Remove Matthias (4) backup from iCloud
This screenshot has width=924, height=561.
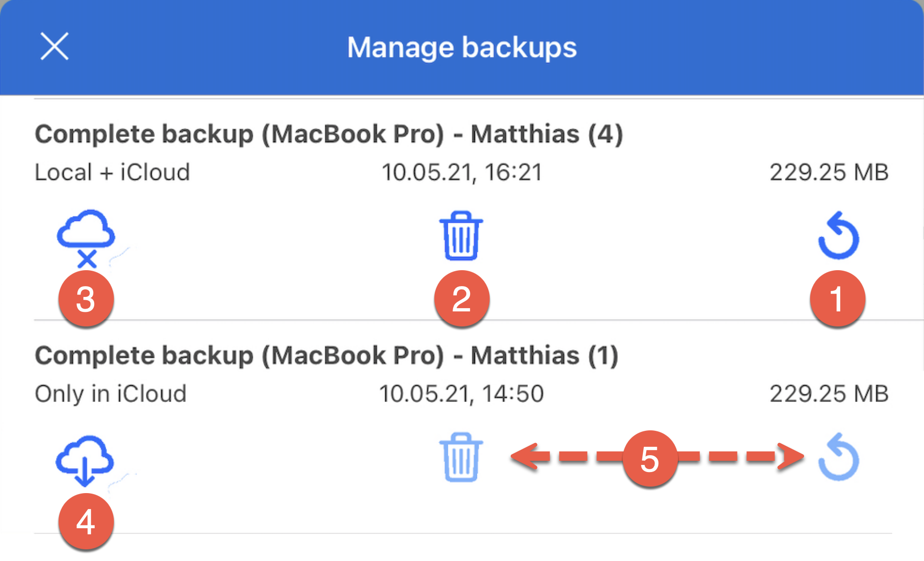86,238
